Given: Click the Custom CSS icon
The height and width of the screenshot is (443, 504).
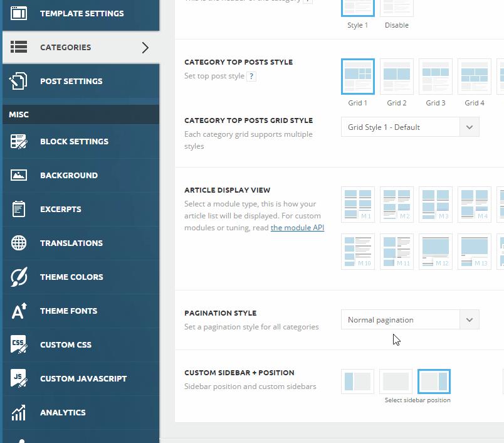Looking at the screenshot, I should 19,344.
